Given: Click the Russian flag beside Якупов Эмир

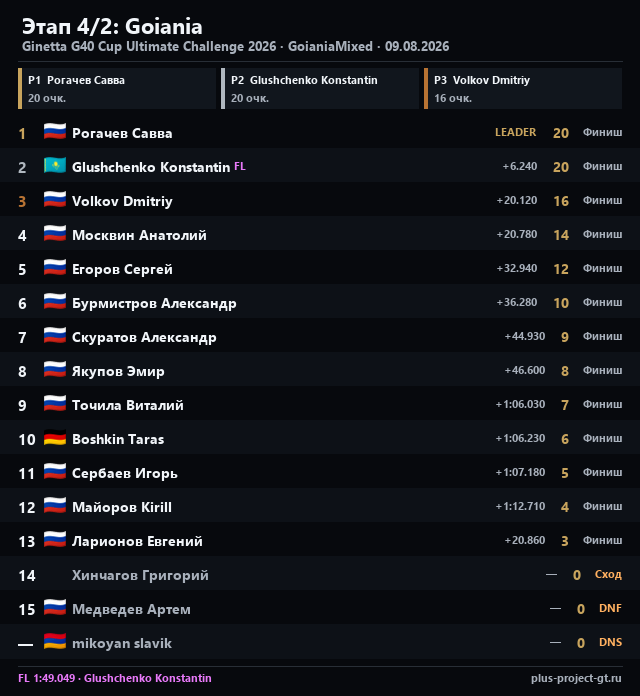Looking at the screenshot, I should (55, 370).
